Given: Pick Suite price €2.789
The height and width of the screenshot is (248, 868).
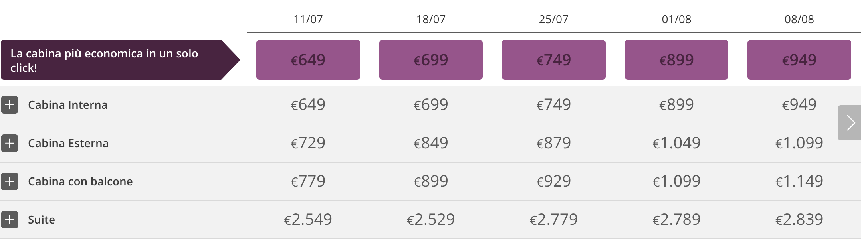Looking at the screenshot, I should point(676,219).
